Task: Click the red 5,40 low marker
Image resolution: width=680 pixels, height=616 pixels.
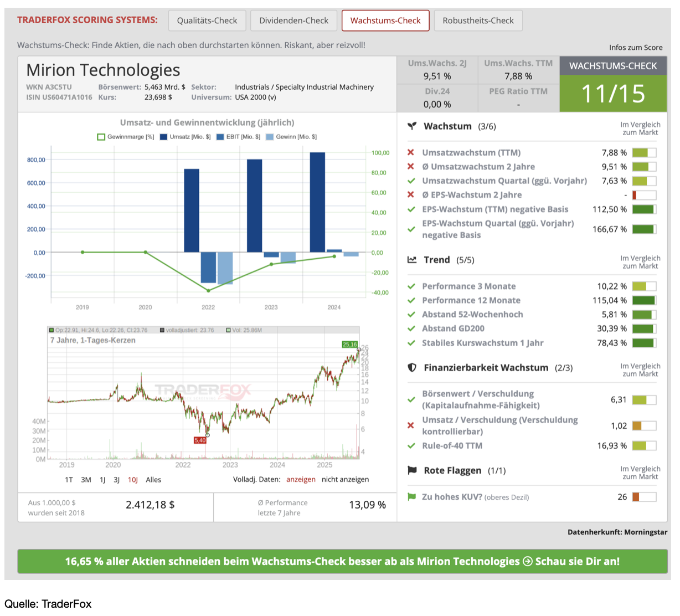Action: [x=200, y=440]
